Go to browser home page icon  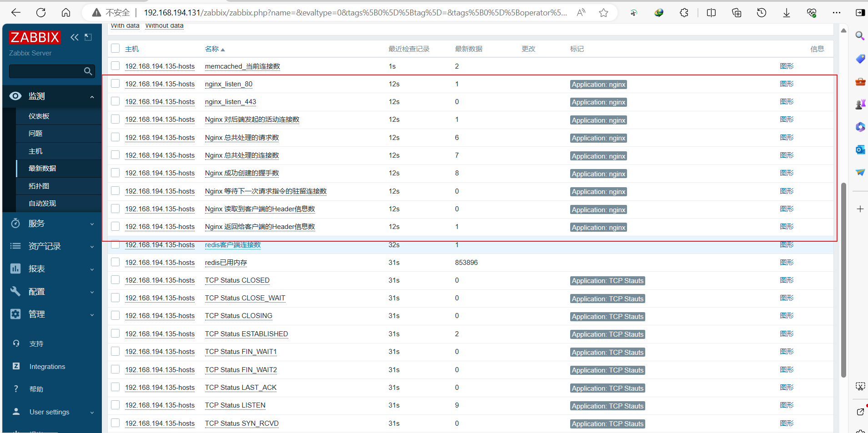coord(66,13)
